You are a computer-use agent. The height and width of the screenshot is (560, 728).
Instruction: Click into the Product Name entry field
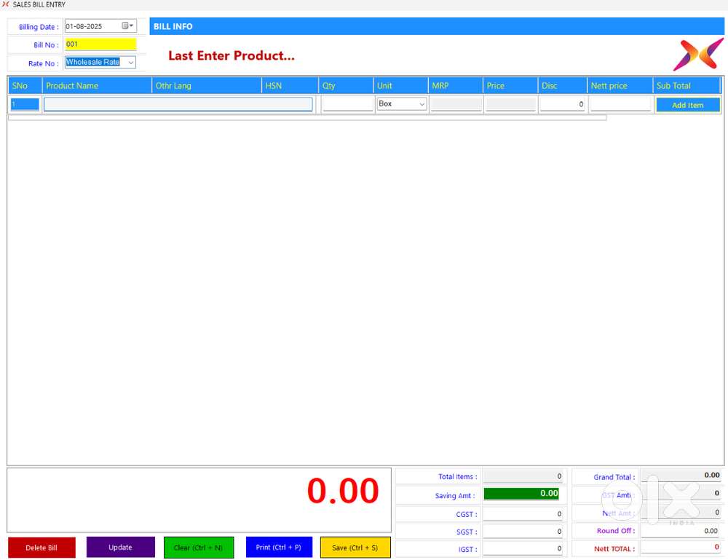pyautogui.click(x=178, y=104)
